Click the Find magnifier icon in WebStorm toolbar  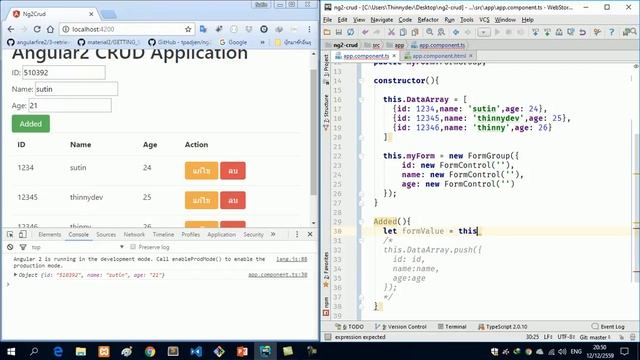[x=429, y=32]
